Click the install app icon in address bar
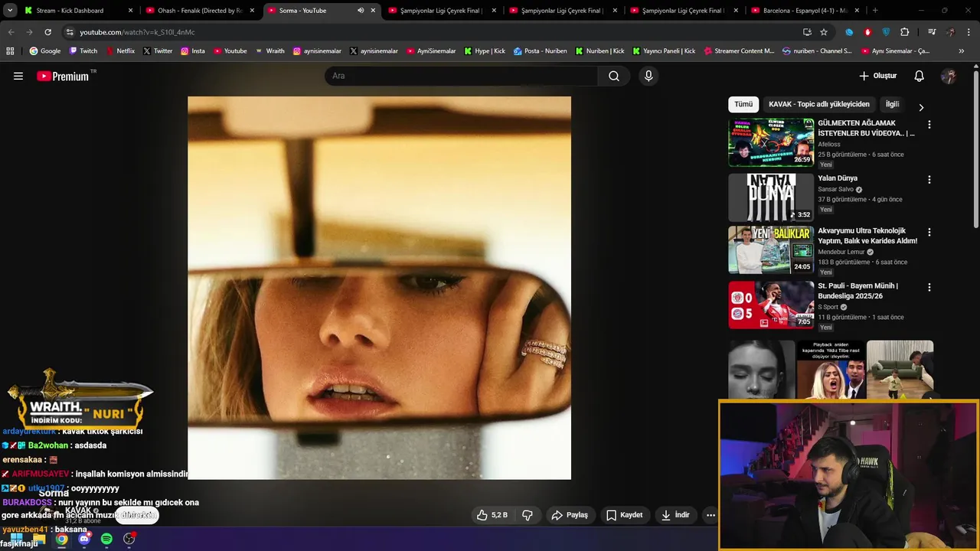The height and width of the screenshot is (551, 980). point(807,32)
